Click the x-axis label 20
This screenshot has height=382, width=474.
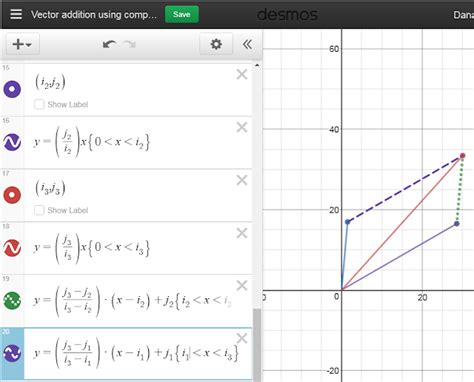422,298
